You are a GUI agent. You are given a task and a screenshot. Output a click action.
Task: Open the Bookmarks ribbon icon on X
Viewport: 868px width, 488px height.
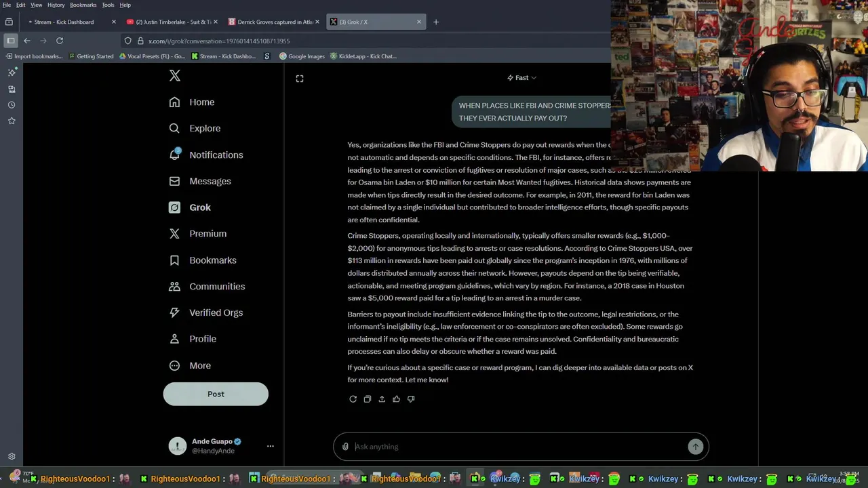point(174,260)
